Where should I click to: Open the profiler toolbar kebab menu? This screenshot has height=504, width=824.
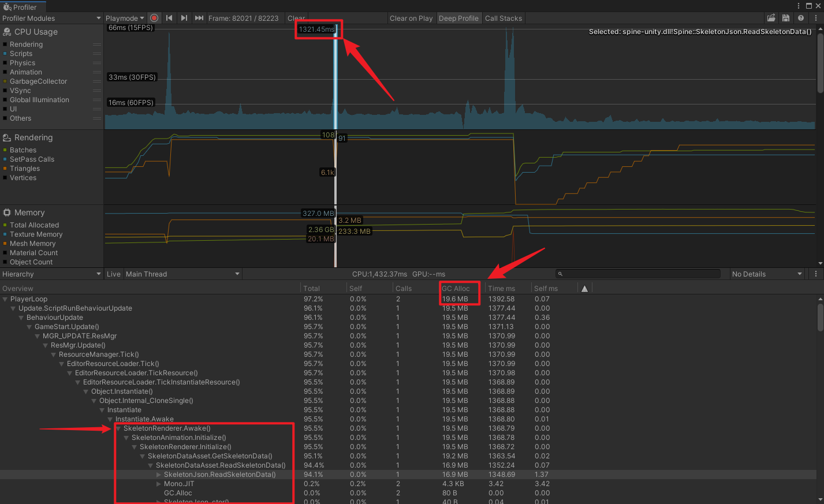pyautogui.click(x=815, y=18)
